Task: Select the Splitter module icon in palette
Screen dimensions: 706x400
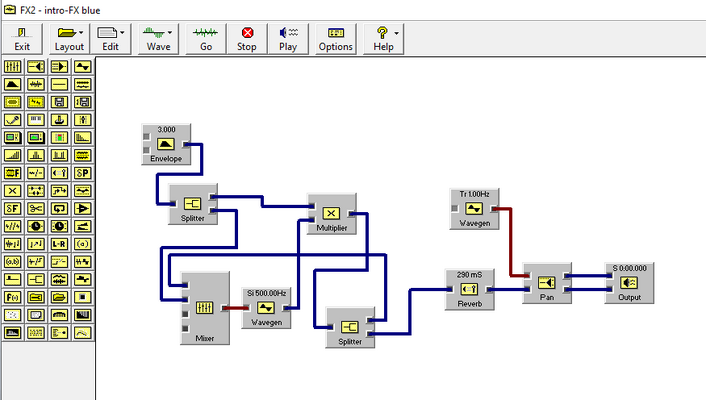Action: (x=36, y=279)
